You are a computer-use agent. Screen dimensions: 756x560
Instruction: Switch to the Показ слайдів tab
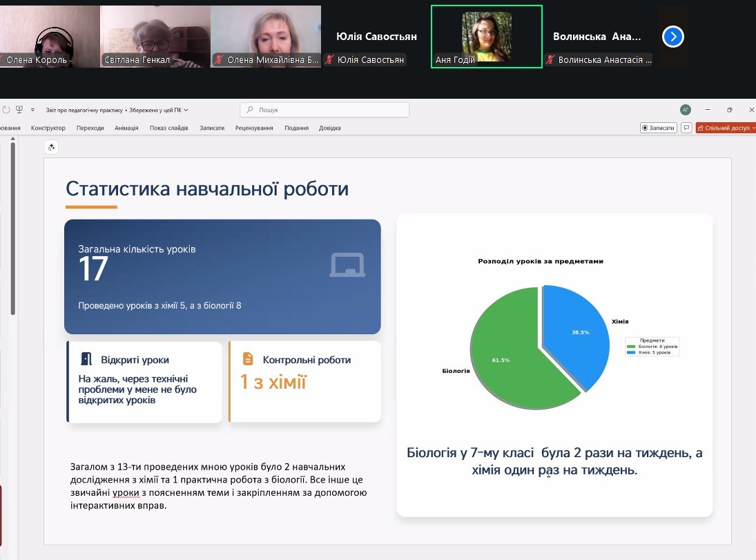pos(168,128)
